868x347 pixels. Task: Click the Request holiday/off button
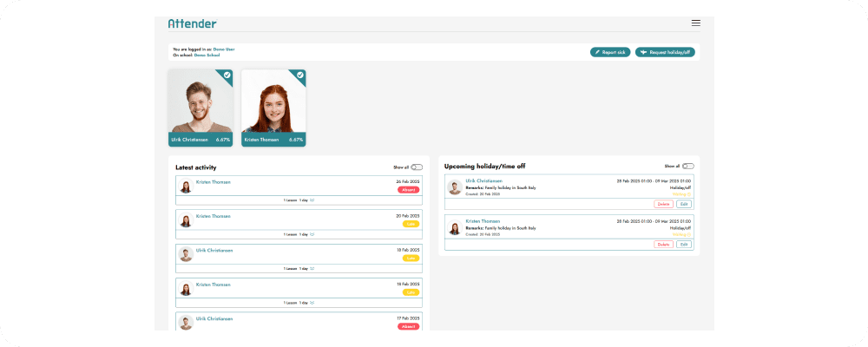pos(665,52)
